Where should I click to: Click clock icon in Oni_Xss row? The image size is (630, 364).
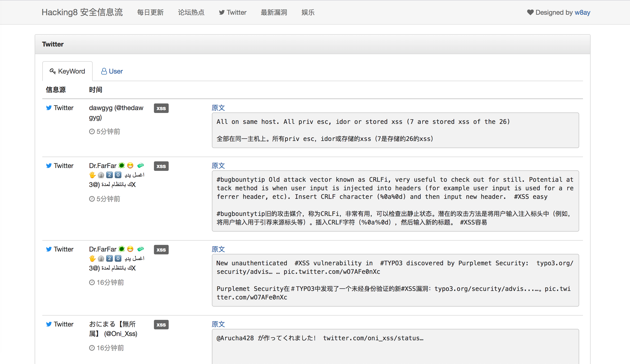(92, 348)
